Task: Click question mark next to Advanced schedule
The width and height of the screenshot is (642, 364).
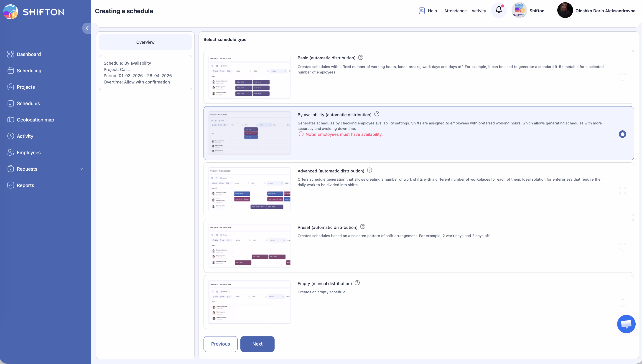Action: point(369,170)
